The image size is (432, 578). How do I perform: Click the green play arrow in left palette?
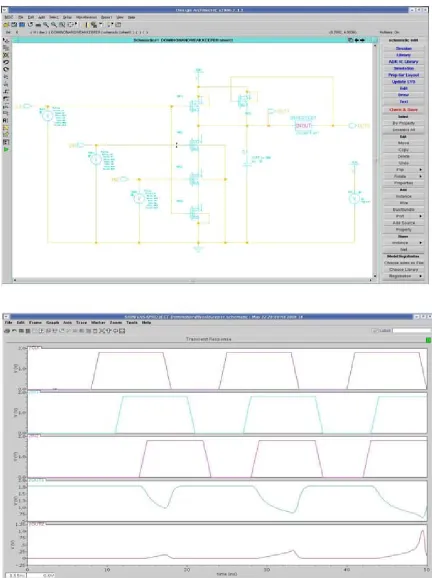[6, 149]
